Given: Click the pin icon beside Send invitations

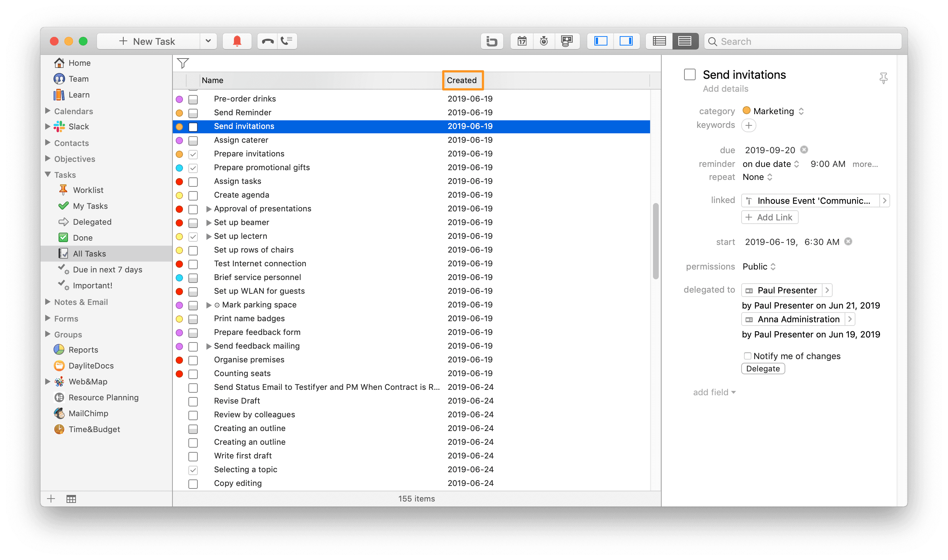Looking at the screenshot, I should coord(883,78).
